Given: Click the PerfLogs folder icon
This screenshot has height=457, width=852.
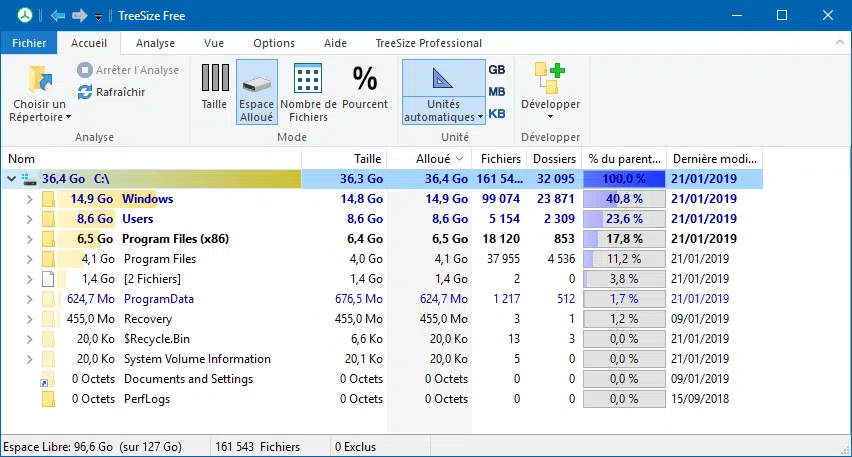Looking at the screenshot, I should pos(48,399).
